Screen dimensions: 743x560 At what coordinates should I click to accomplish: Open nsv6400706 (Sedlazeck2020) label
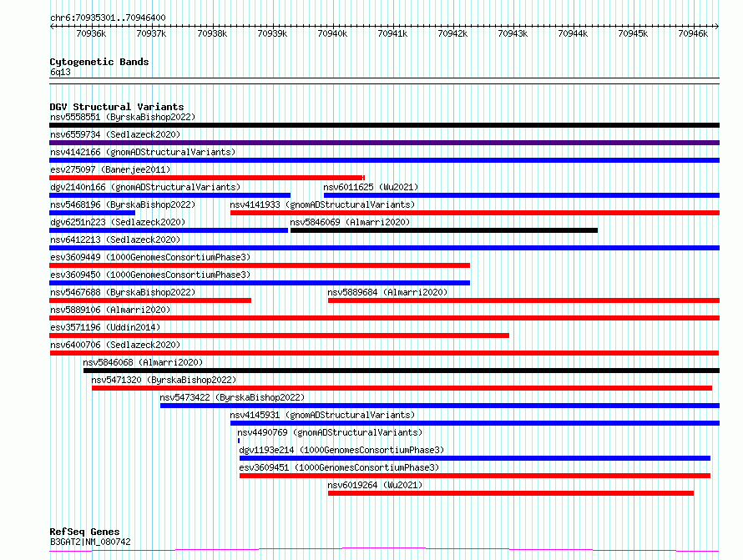[x=115, y=345]
